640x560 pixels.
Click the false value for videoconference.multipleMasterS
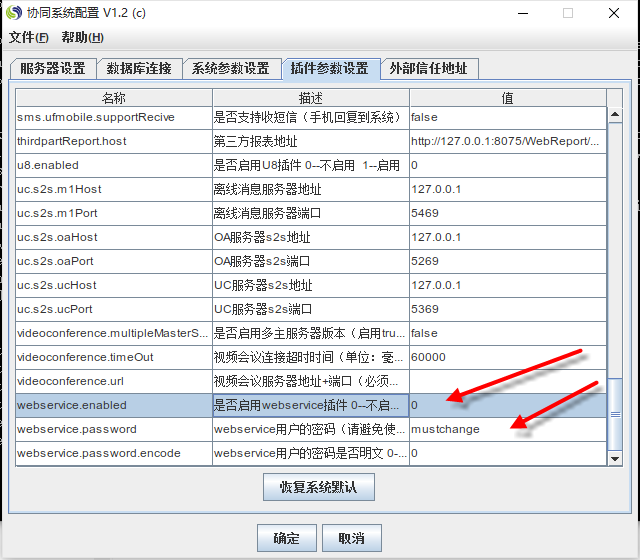point(508,333)
